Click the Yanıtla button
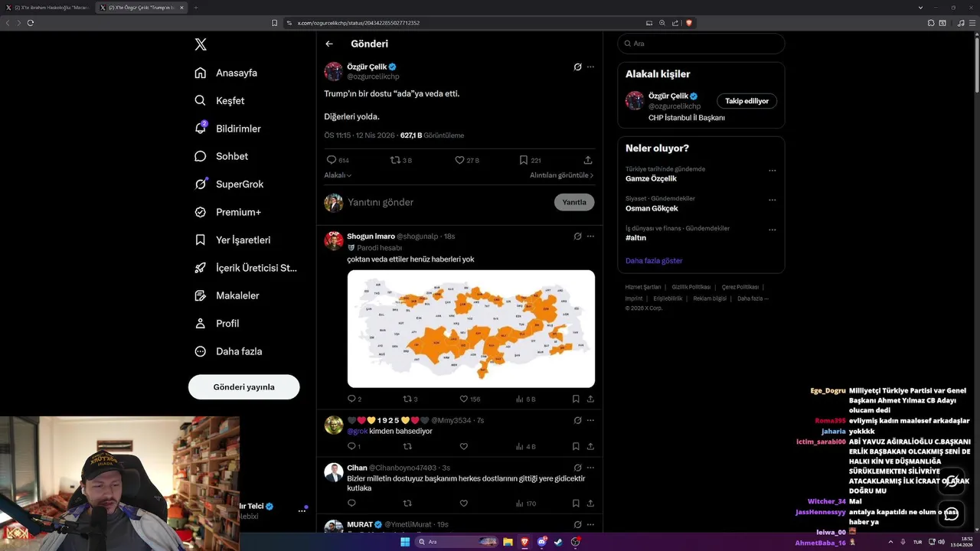This screenshot has width=980, height=551. click(x=574, y=202)
